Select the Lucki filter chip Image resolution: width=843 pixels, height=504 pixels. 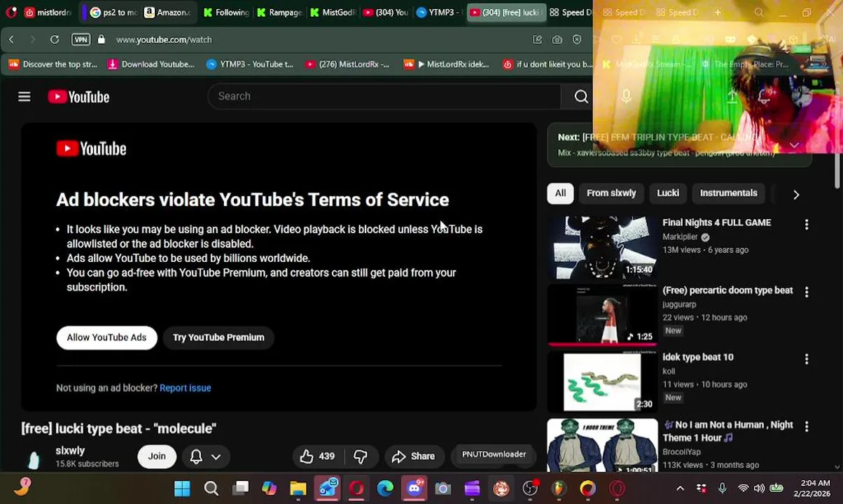point(668,193)
